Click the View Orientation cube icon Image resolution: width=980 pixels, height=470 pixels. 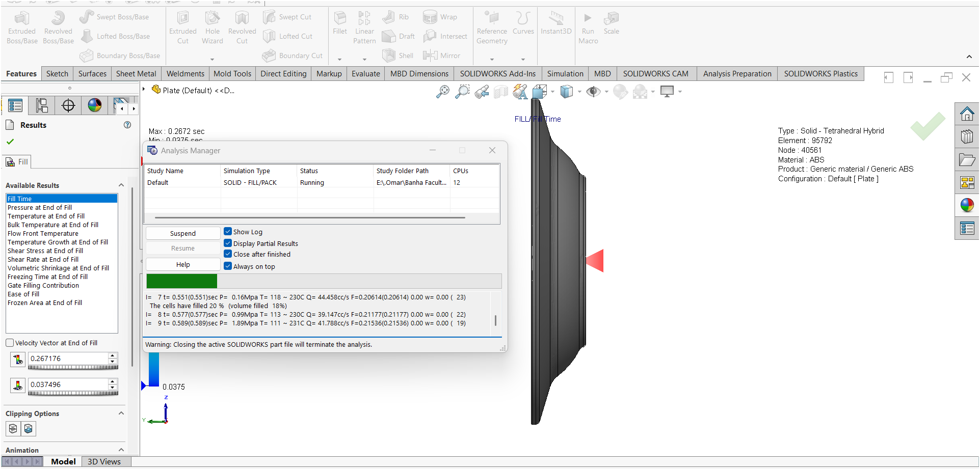click(539, 92)
